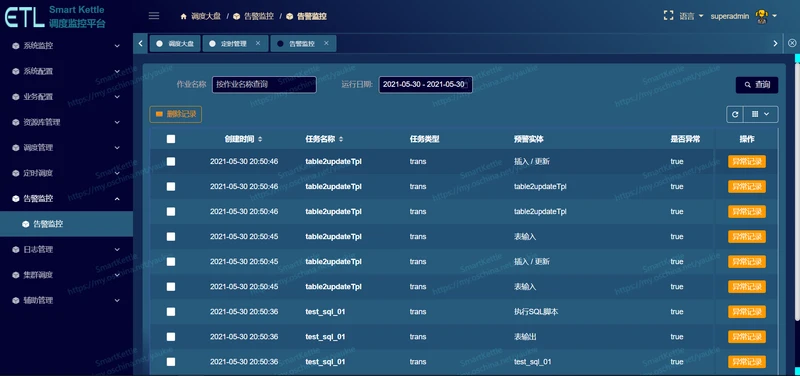This screenshot has height=376, width=800.
Task: Switch to the 调度大盘 tab
Action: point(175,43)
